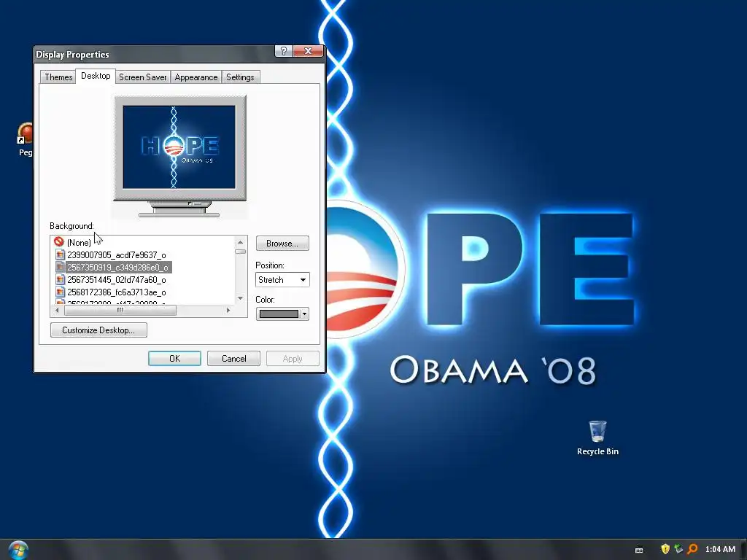747x560 pixels.
Task: Click the help question mark button
Action: pos(284,52)
